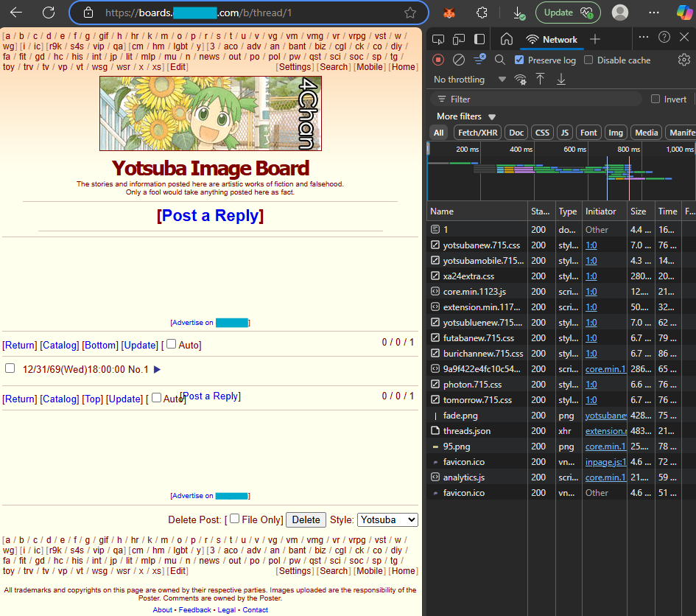This screenshot has height=616, width=696.
Task: Check the Invert filter checkbox
Action: [655, 99]
